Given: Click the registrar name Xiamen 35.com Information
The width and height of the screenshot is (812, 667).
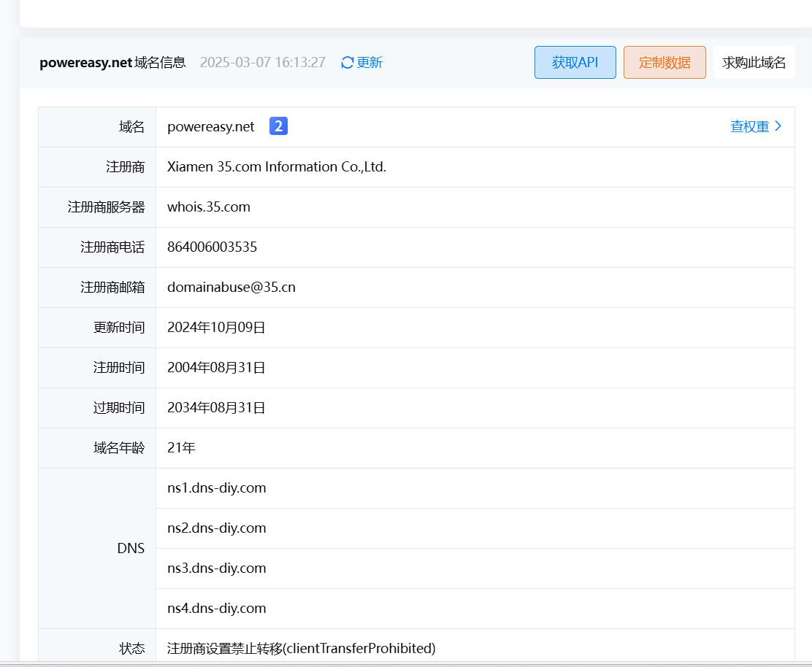Looking at the screenshot, I should (x=276, y=167).
